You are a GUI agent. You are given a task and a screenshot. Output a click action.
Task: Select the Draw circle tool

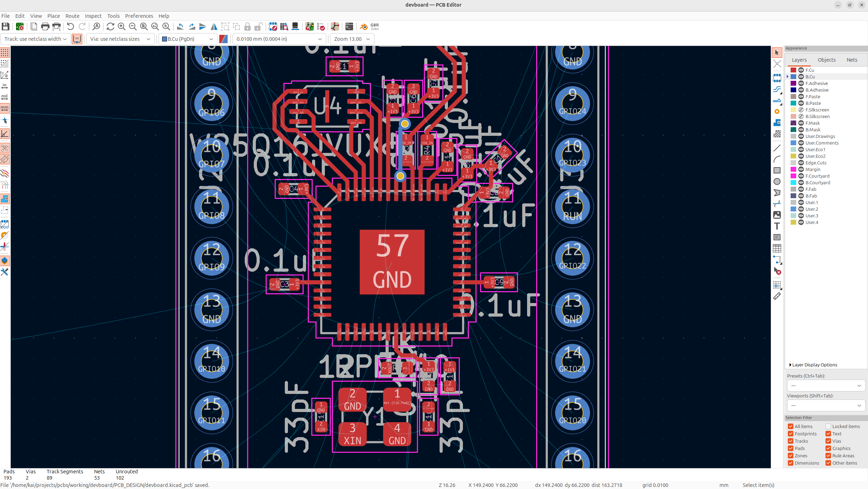777,181
